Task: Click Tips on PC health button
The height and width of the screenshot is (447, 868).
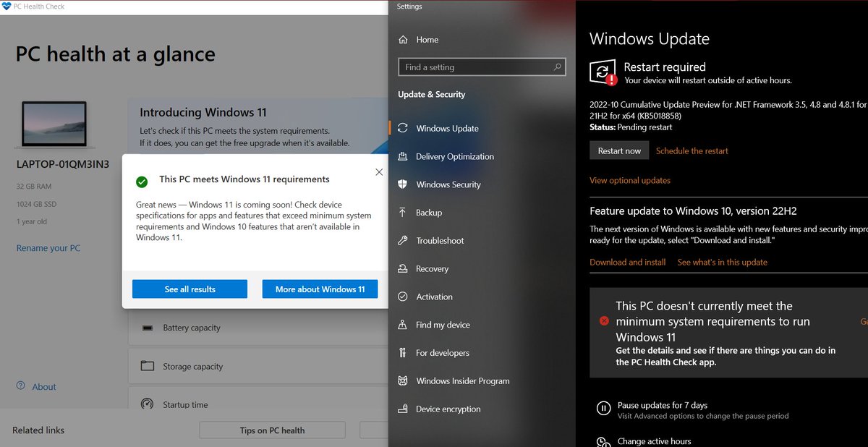Action: point(272,430)
